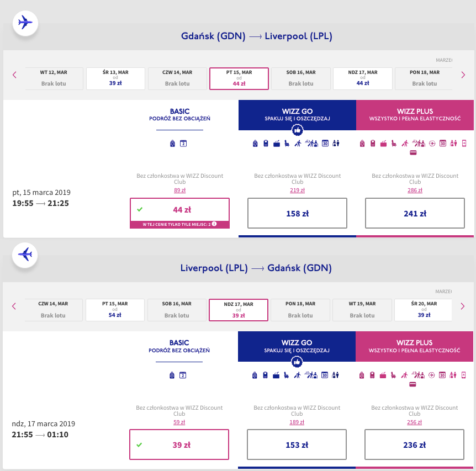
Task: Show later outbound dates with right arrow
Action: [x=463, y=75]
